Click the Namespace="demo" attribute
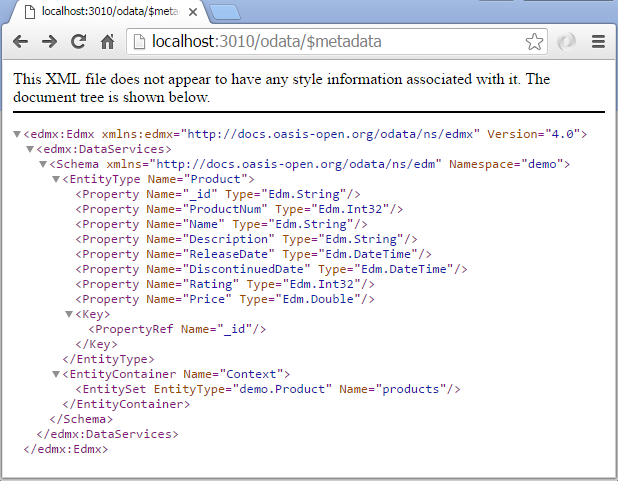 pyautogui.click(x=506, y=164)
